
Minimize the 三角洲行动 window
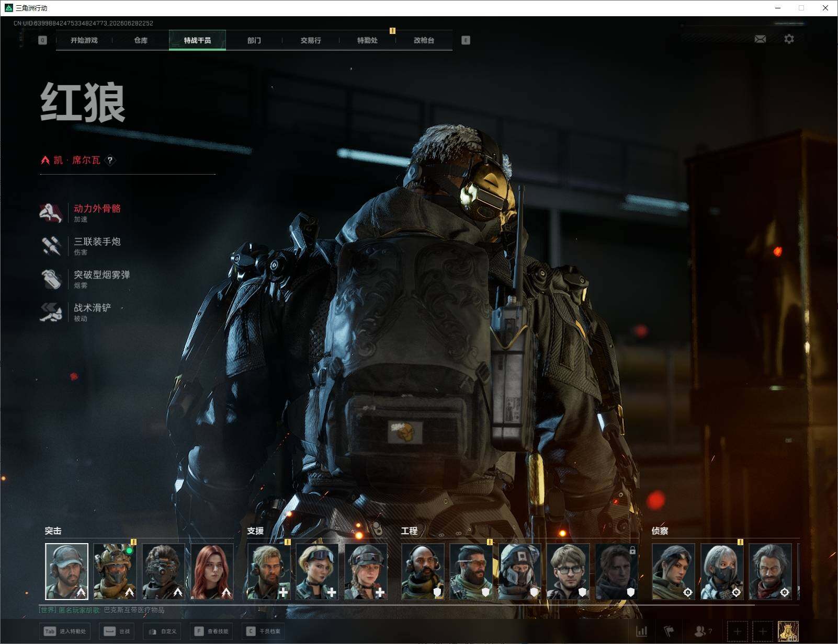pos(777,8)
